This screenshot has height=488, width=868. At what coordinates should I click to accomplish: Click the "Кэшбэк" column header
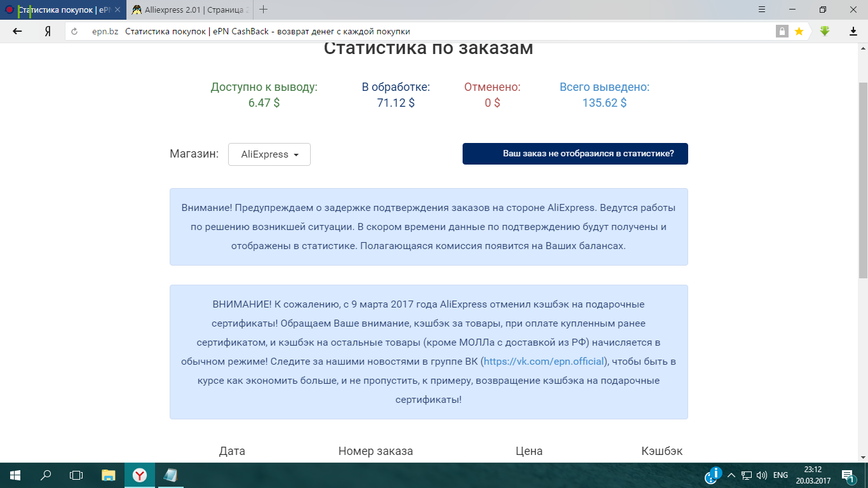point(662,451)
